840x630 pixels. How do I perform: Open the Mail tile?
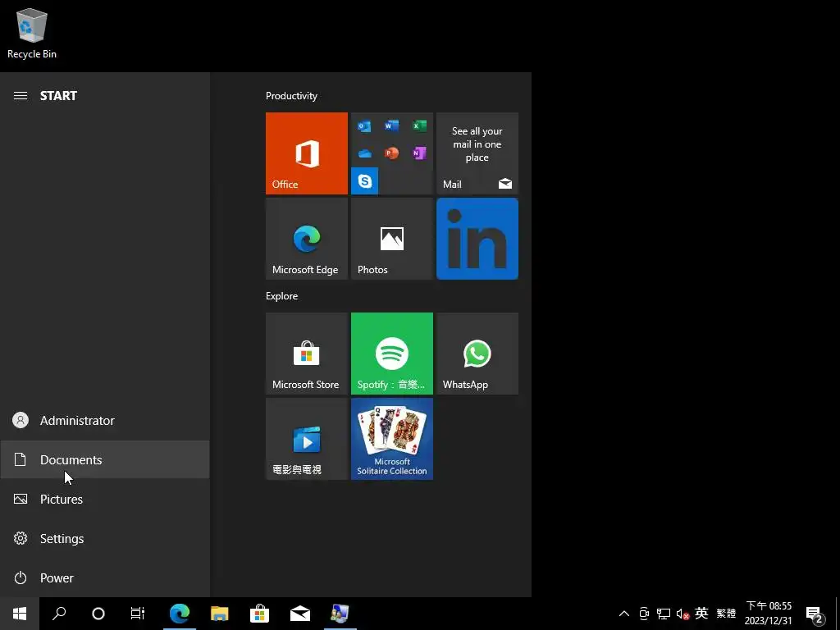477,153
